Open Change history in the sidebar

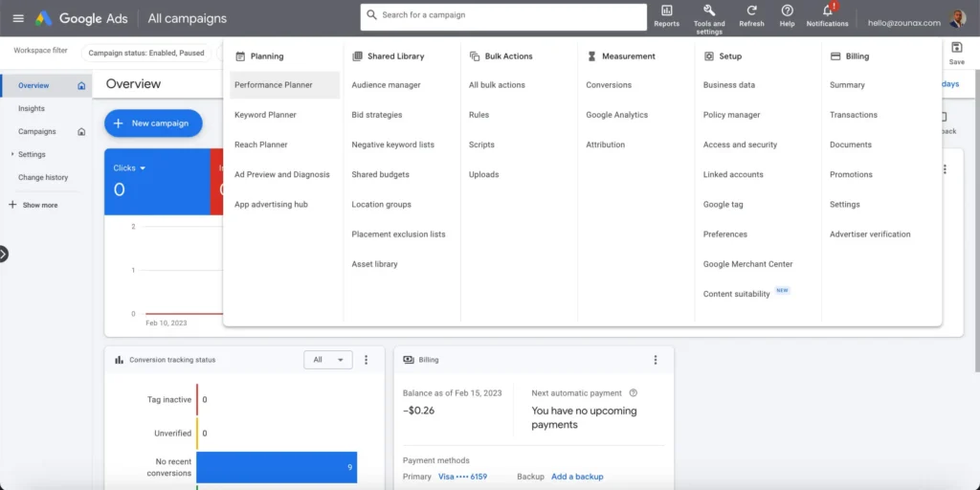coord(43,177)
